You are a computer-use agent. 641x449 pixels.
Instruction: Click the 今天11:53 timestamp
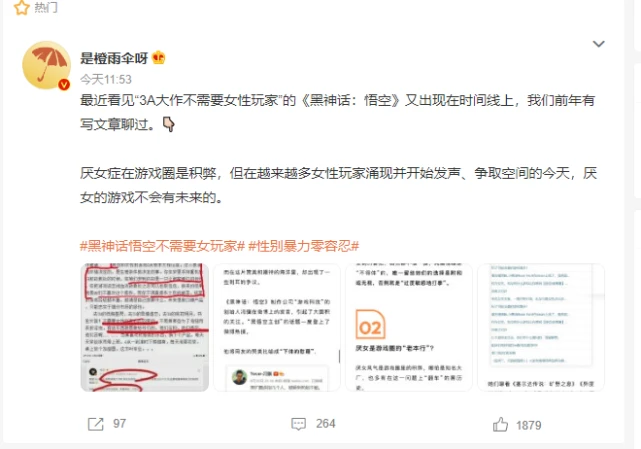pos(106,79)
